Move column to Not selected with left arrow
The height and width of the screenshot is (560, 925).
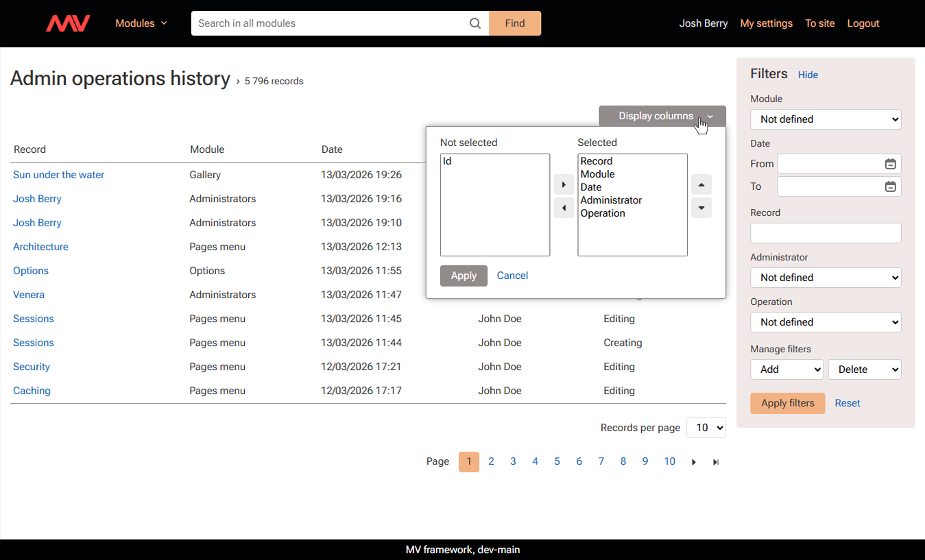tap(564, 208)
